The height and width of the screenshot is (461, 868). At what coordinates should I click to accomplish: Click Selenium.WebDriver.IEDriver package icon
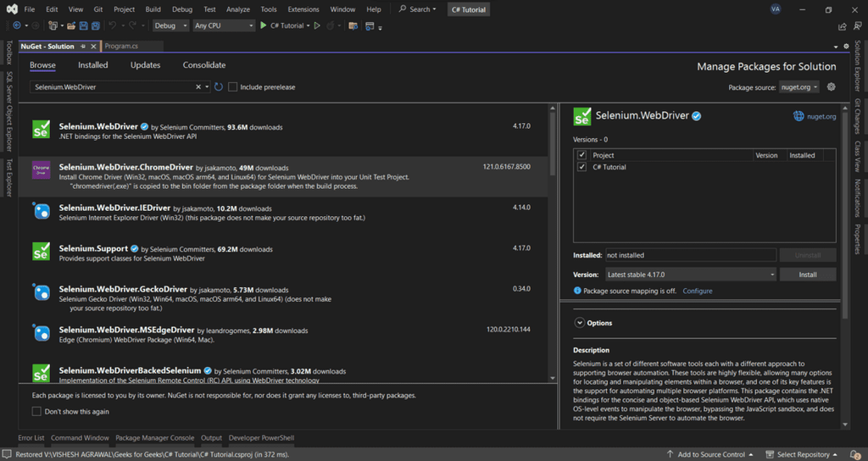(42, 211)
